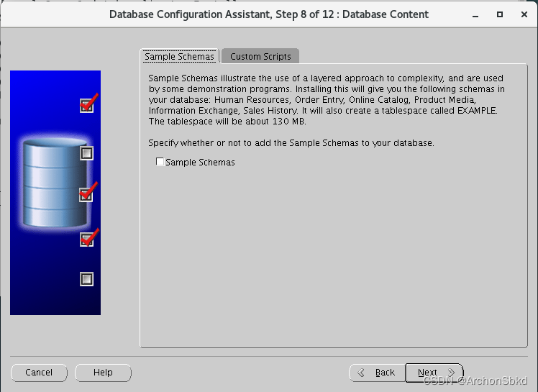Select the Sample Schemas tab
Viewport: 538px width, 392px height.
click(179, 56)
